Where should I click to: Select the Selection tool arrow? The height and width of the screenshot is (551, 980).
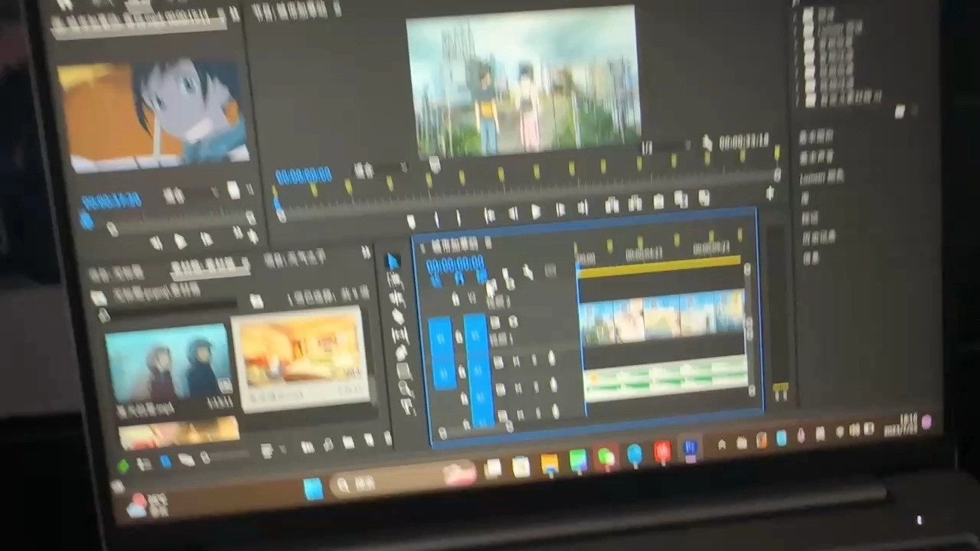393,262
